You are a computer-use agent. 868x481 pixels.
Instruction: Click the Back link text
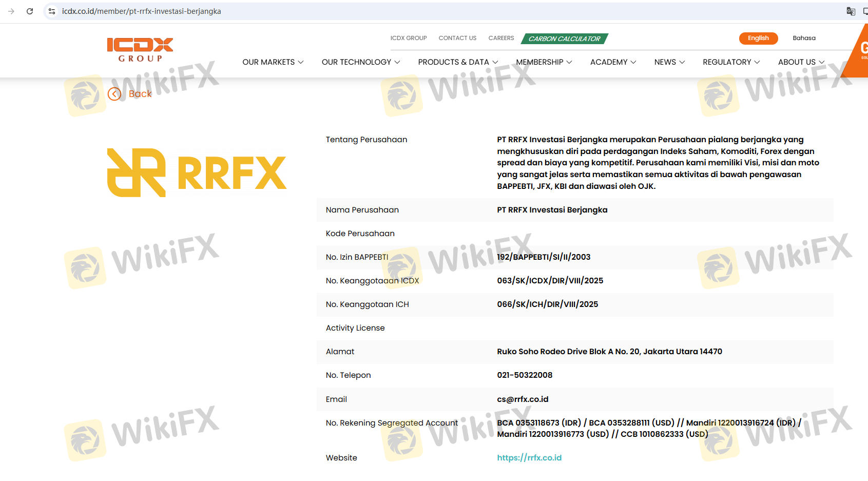[140, 94]
